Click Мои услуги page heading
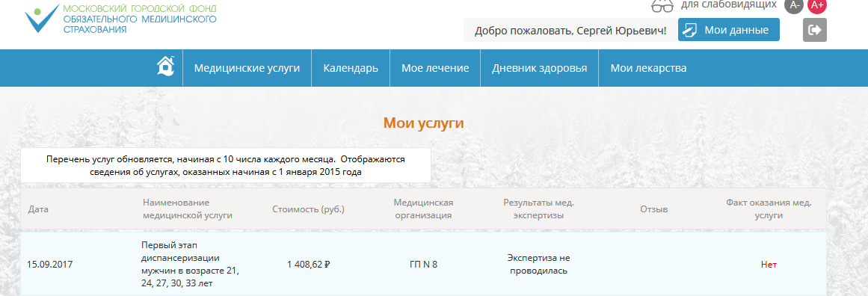The image size is (868, 296). 423,123
